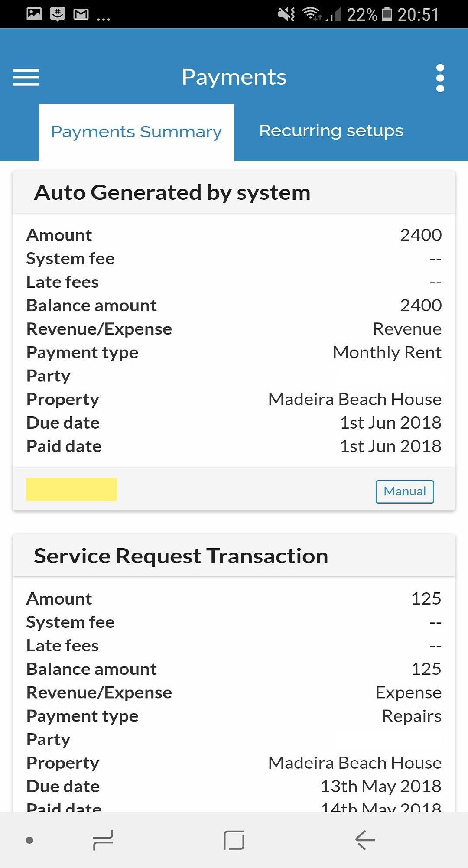468x868 pixels.
Task: Switch to the Payments Summary tab
Action: (x=136, y=132)
